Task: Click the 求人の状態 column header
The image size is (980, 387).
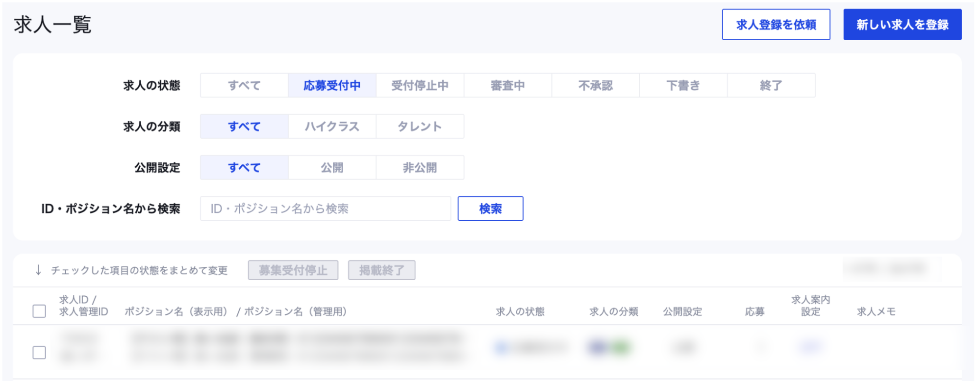Action: coord(520,311)
